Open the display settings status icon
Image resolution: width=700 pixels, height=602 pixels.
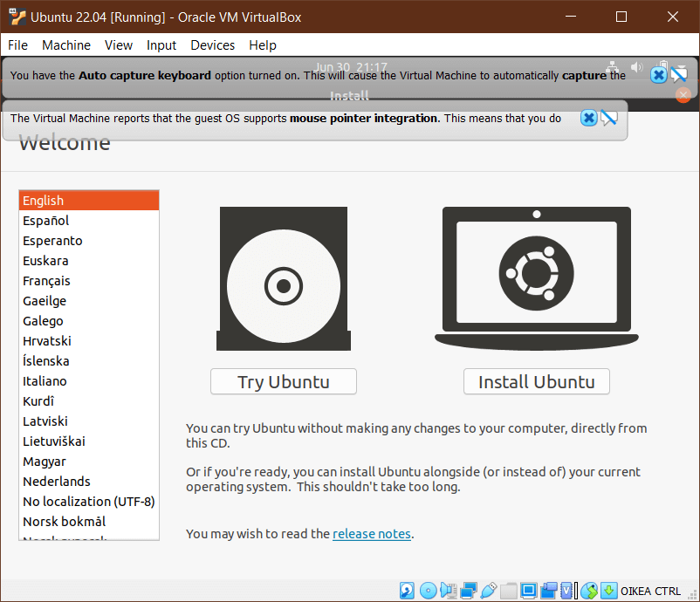[529, 591]
